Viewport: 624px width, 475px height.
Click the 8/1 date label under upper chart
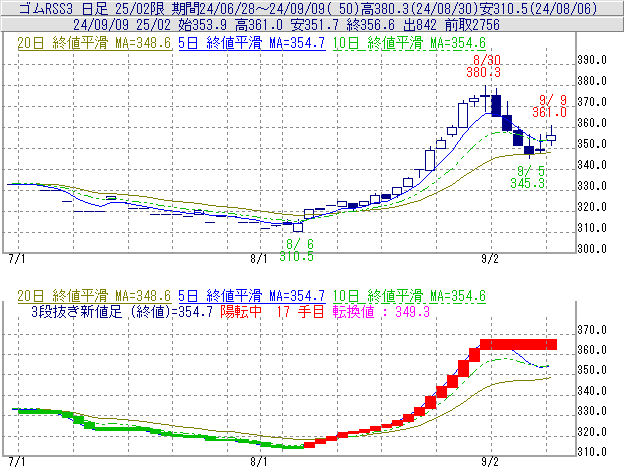259,259
